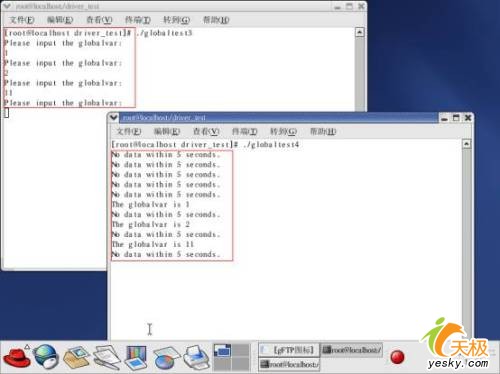Open 帮助(H) menu in front terminal
This screenshot has height=374, width=500.
(323, 131)
